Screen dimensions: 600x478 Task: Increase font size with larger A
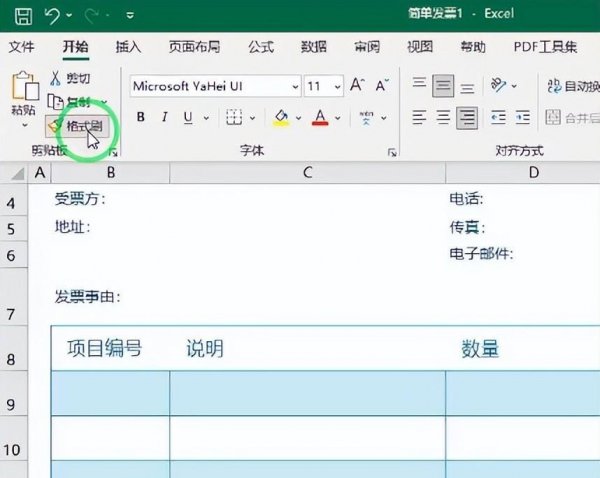tap(357, 85)
